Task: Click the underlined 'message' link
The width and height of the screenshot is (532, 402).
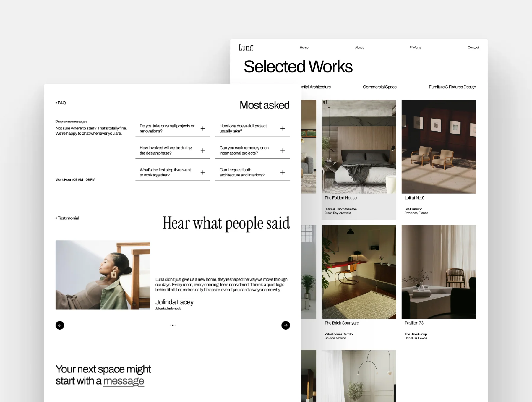Action: [x=124, y=381]
